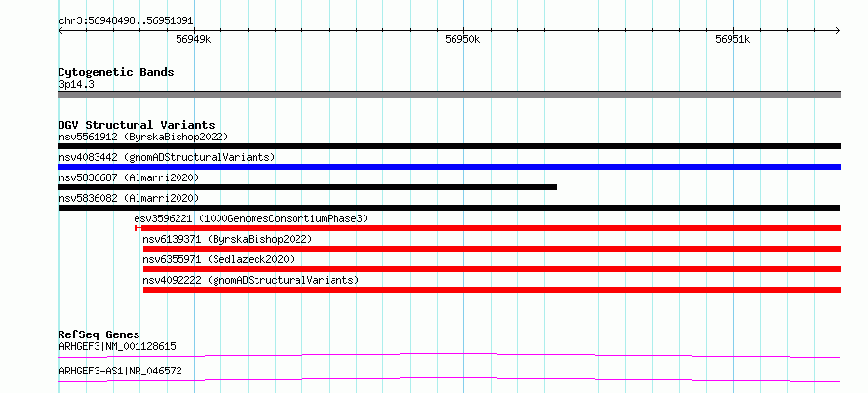Viewport: 868px width, 393px height.
Task: Click the nsv6355971 (Sedlazeck2020) label
Action: pos(218,259)
